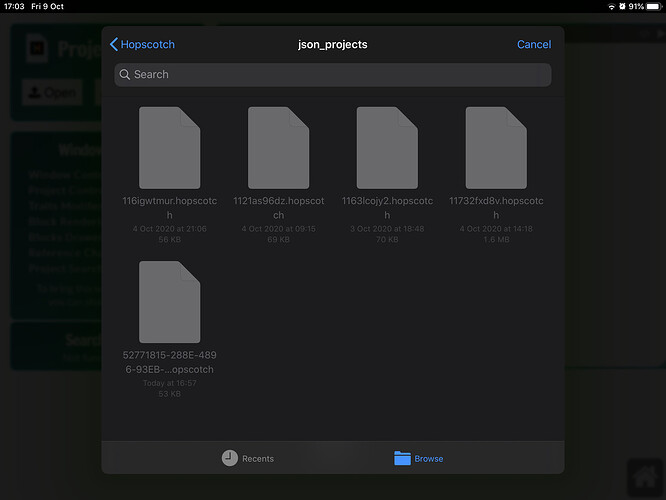Select the 1163lcojy2.hopscotch file icon
Viewport: 666px width, 500px height.
click(387, 147)
